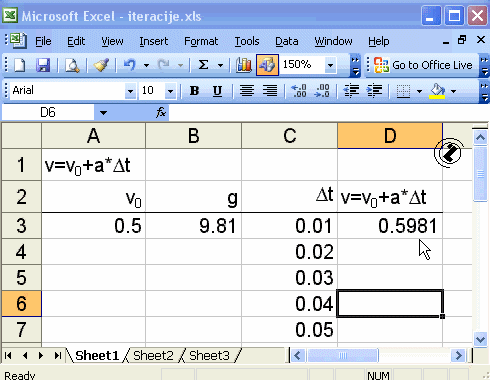
Task: Select cell D3 containing 0.5981
Action: 390,226
